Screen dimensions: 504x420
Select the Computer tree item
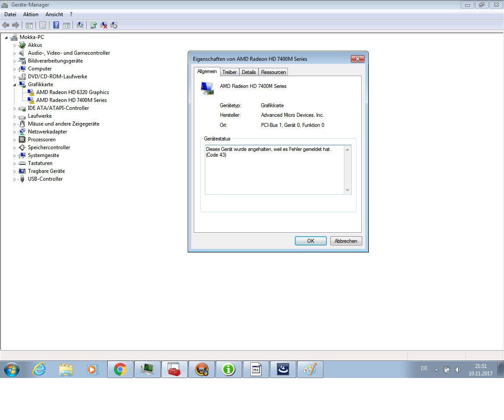coord(40,69)
